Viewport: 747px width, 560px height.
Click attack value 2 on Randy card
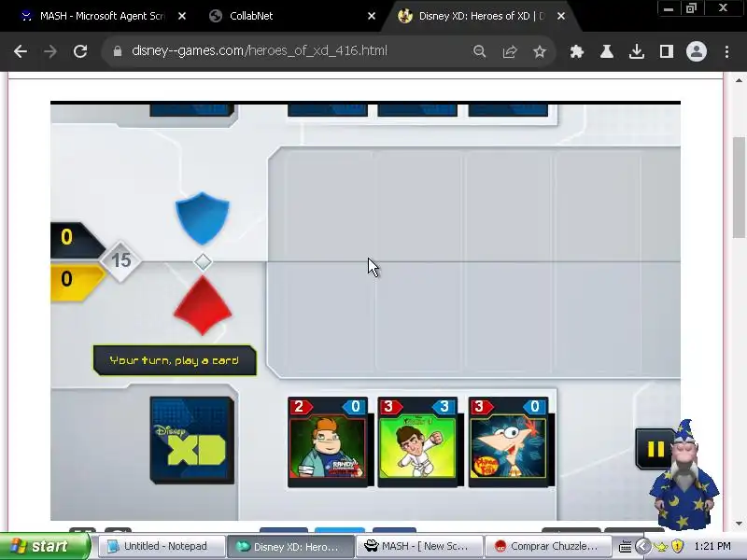tap(300, 407)
